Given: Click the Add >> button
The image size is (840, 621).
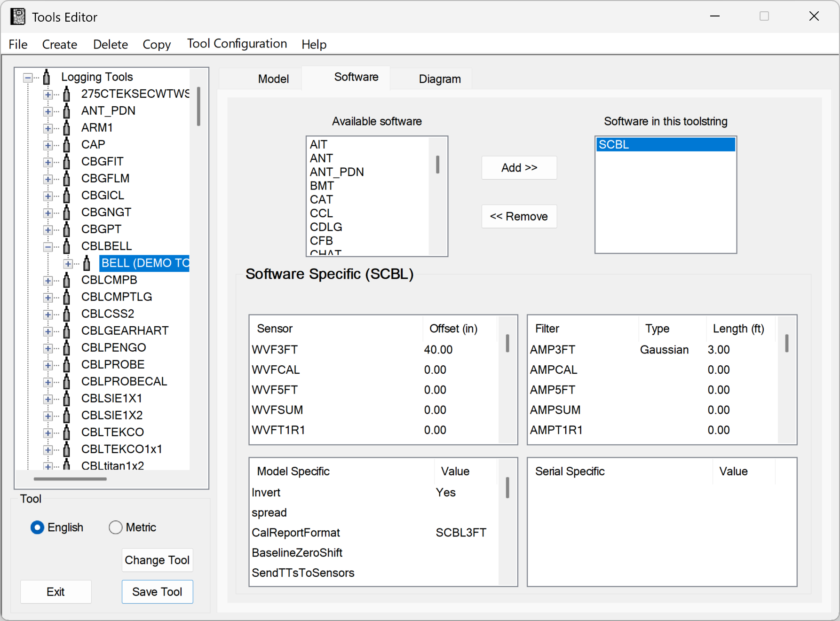Looking at the screenshot, I should click(x=519, y=168).
